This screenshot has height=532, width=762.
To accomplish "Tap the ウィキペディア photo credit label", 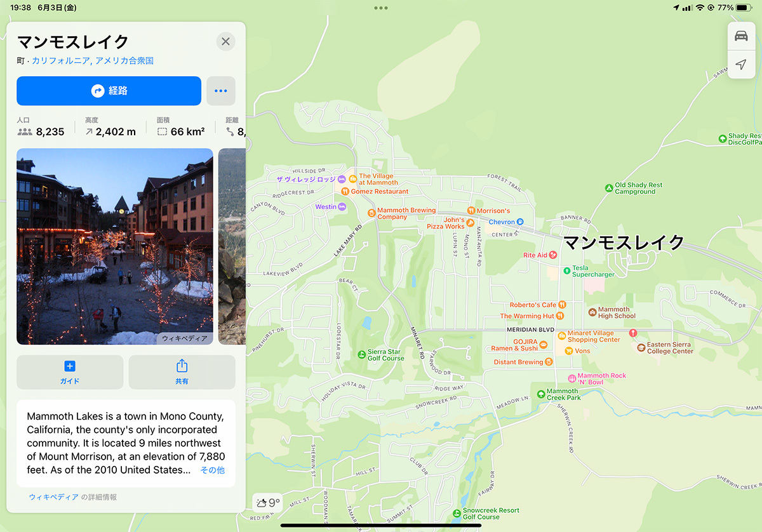I will pyautogui.click(x=185, y=338).
